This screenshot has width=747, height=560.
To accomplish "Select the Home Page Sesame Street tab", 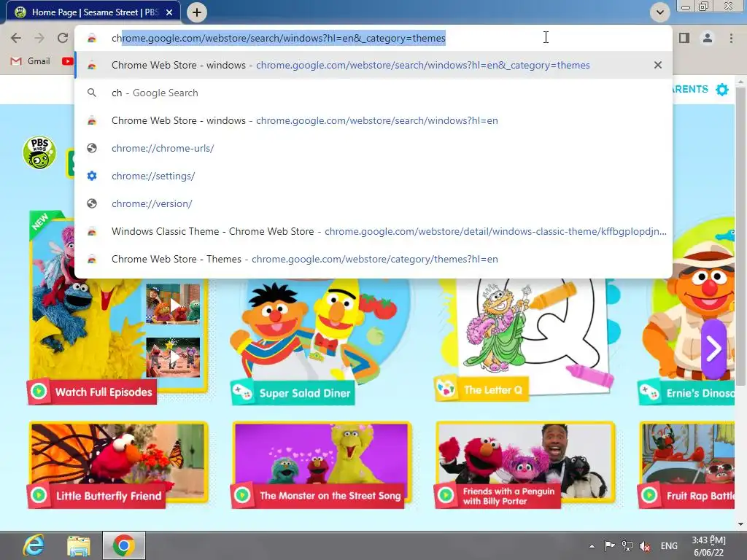I will (94, 12).
